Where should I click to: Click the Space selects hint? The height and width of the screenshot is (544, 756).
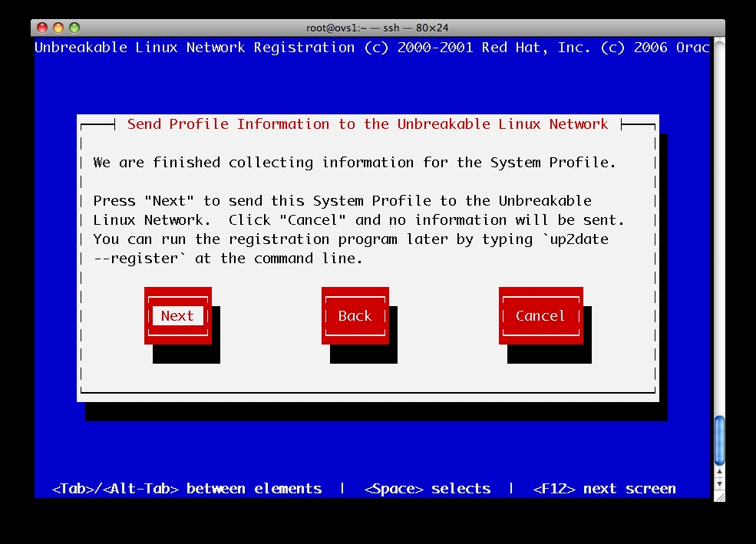click(x=428, y=489)
